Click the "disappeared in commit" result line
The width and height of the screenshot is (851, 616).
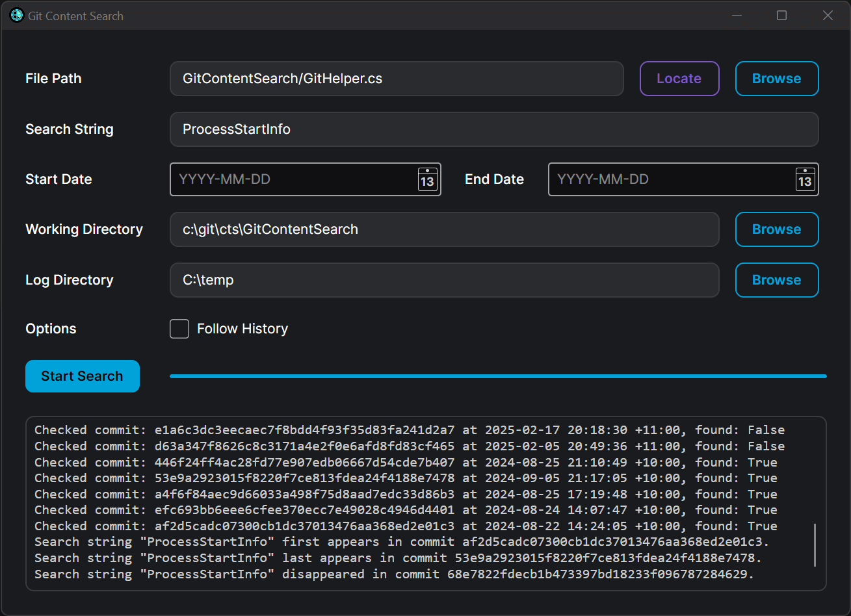click(x=394, y=574)
